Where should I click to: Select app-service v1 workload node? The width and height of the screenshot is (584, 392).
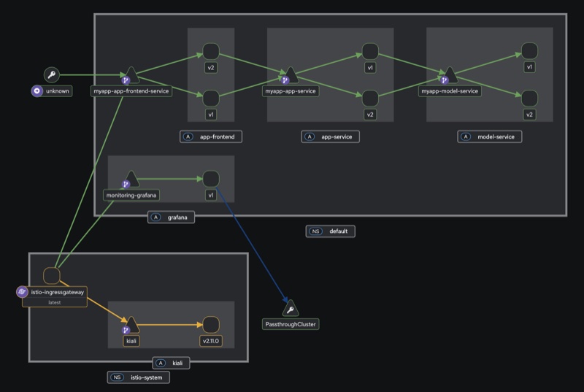pos(370,51)
